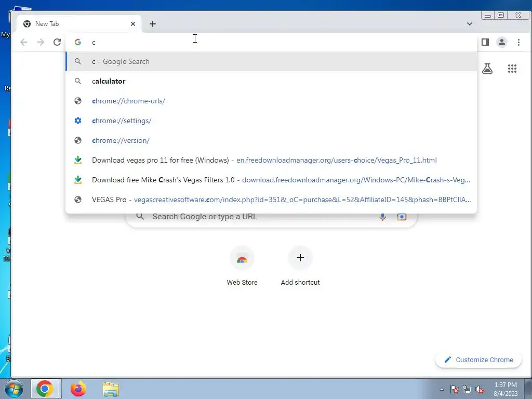The image size is (532, 399).
Task: Click the magnifier icon beside calculator
Action: coord(78,81)
